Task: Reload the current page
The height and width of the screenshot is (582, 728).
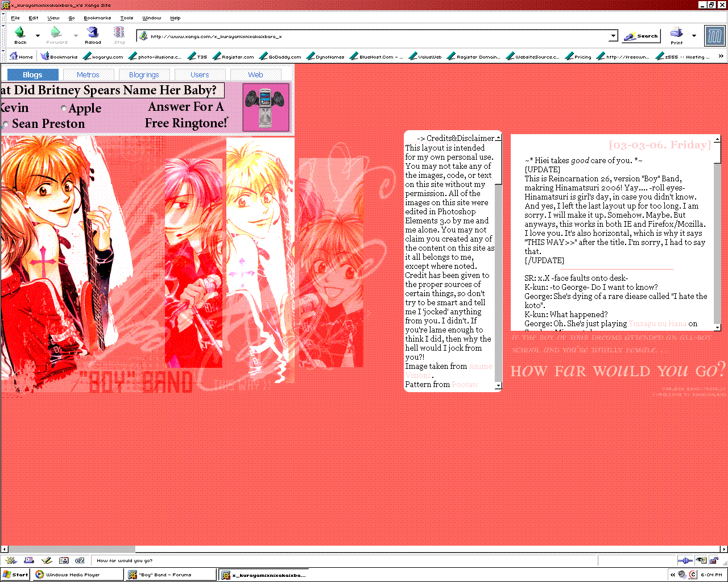Action: click(x=93, y=35)
